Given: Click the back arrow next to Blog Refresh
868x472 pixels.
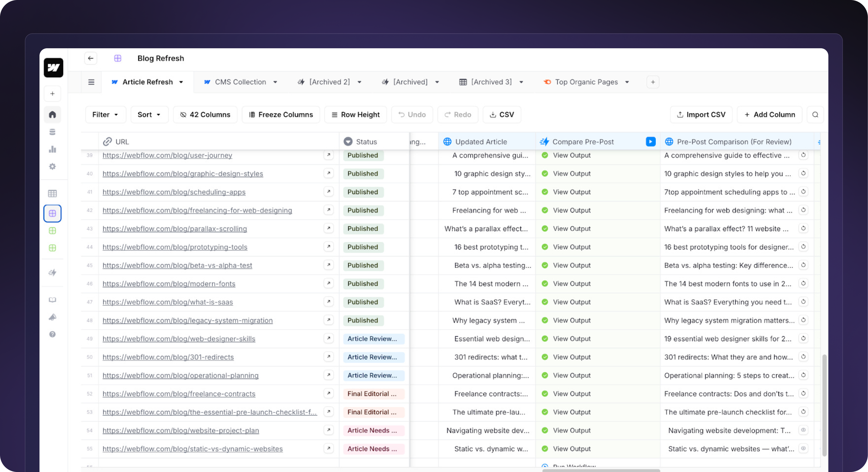Looking at the screenshot, I should point(91,58).
